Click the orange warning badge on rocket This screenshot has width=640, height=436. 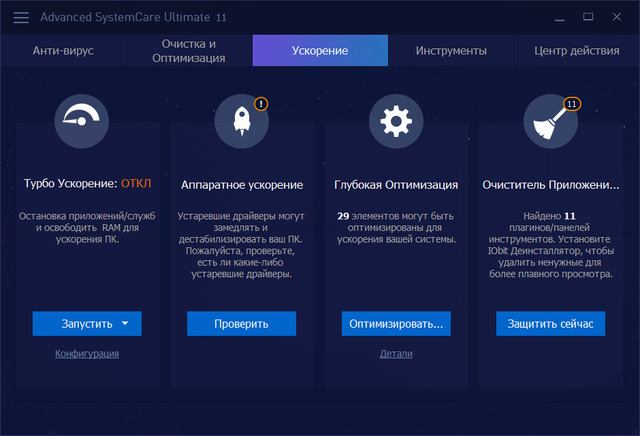[x=261, y=103]
